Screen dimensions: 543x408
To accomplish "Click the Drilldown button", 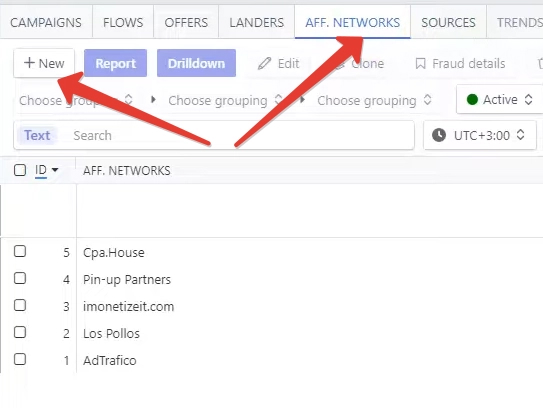I will tap(196, 63).
